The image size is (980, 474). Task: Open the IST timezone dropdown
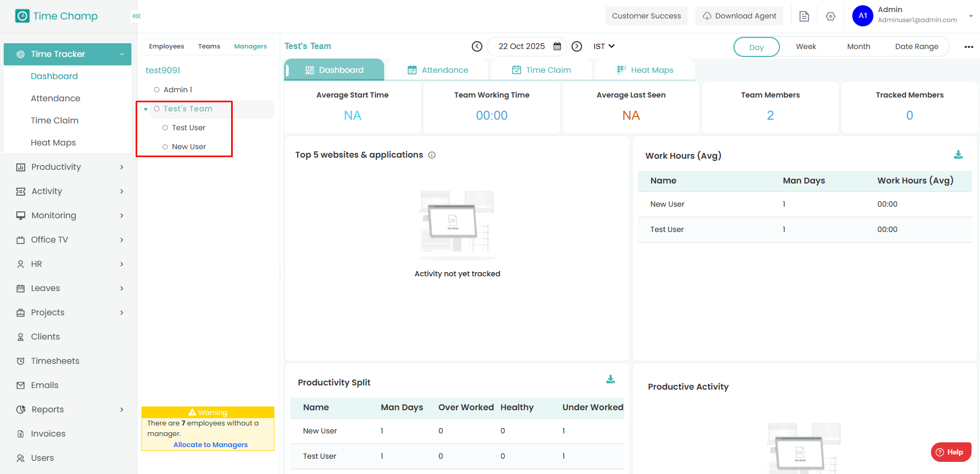pyautogui.click(x=604, y=46)
